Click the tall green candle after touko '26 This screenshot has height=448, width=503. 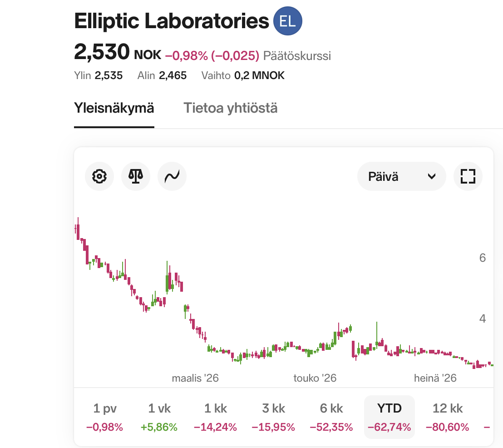pos(377,334)
